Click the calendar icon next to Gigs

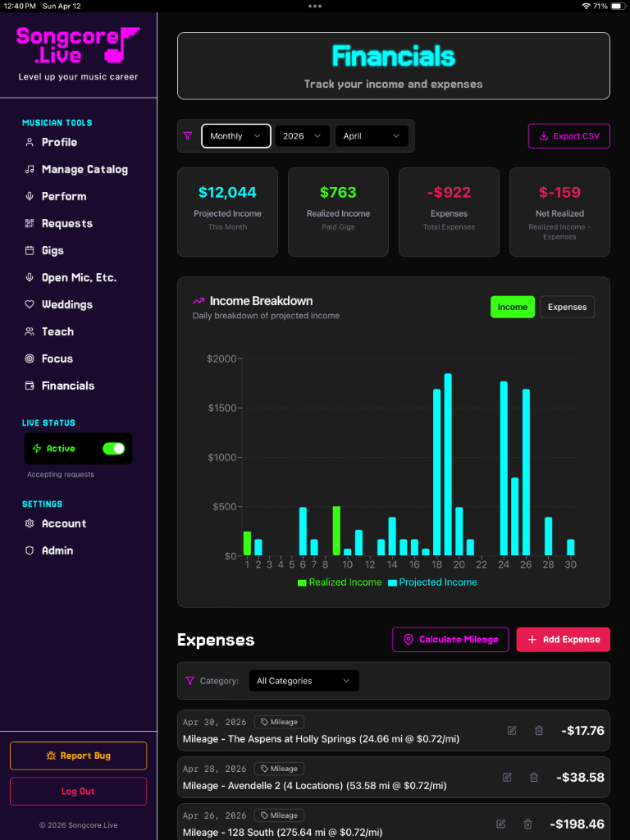tap(30, 250)
